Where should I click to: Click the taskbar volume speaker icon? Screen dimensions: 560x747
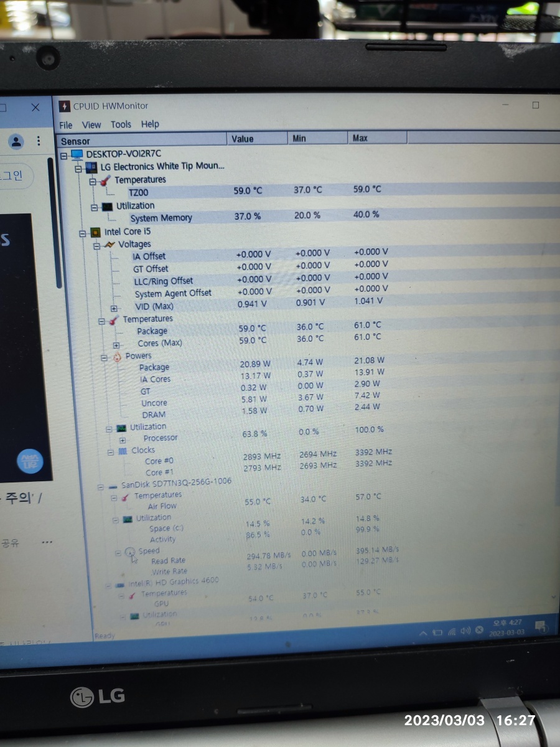click(x=465, y=631)
